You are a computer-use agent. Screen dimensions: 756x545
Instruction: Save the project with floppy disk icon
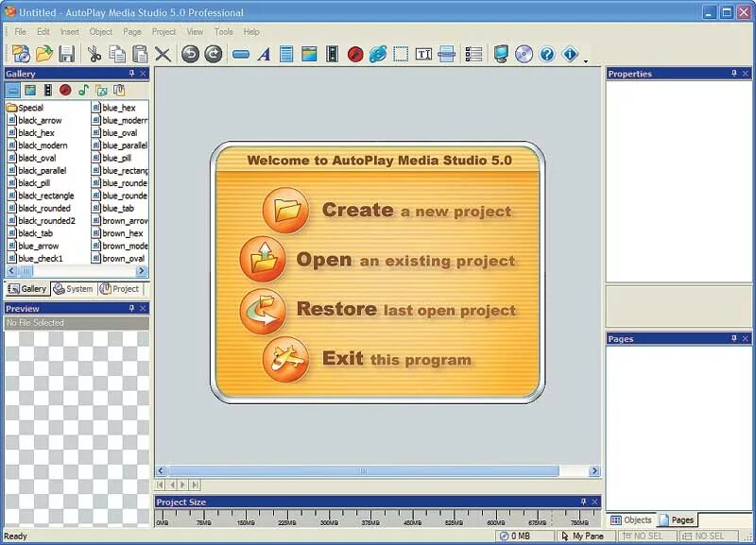coord(66,54)
